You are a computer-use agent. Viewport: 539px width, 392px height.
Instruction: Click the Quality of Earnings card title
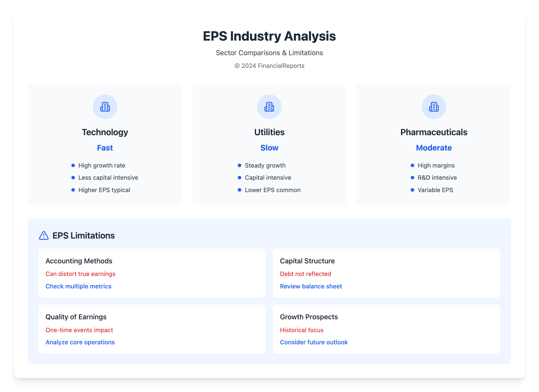pos(76,317)
